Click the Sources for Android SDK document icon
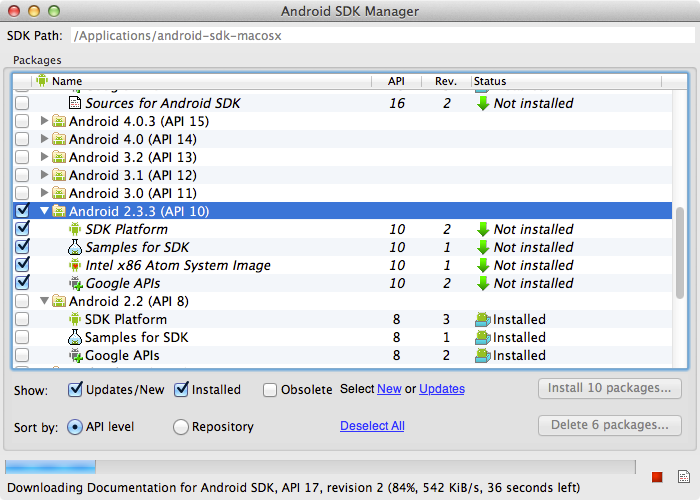Viewport: 700px width, 500px height. tap(75, 103)
